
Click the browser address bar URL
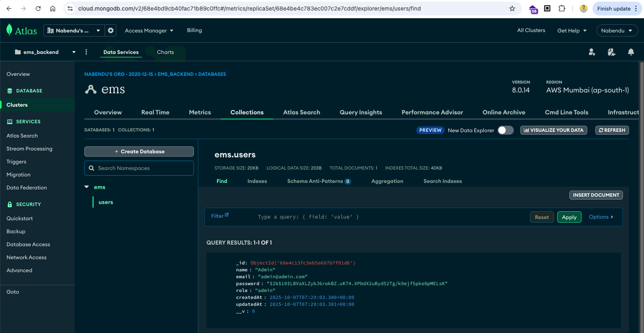pos(249,9)
